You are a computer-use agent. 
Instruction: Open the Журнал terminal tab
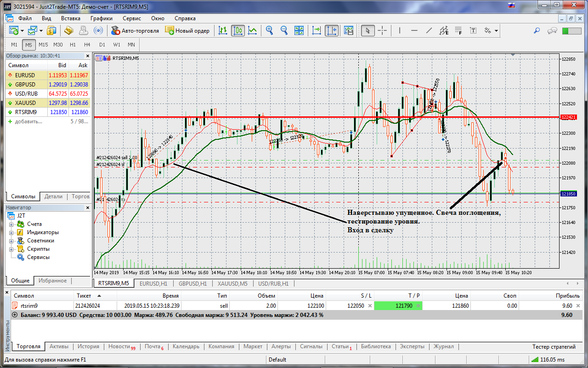pos(444,346)
